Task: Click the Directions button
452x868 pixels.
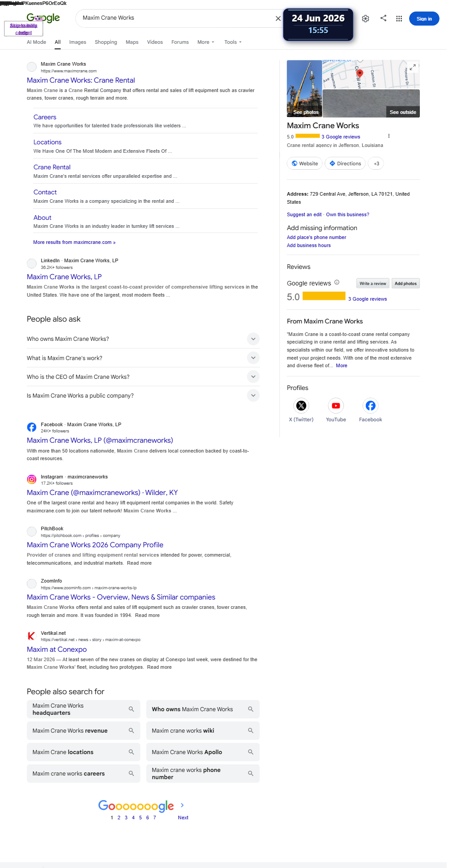Action: tap(345, 164)
